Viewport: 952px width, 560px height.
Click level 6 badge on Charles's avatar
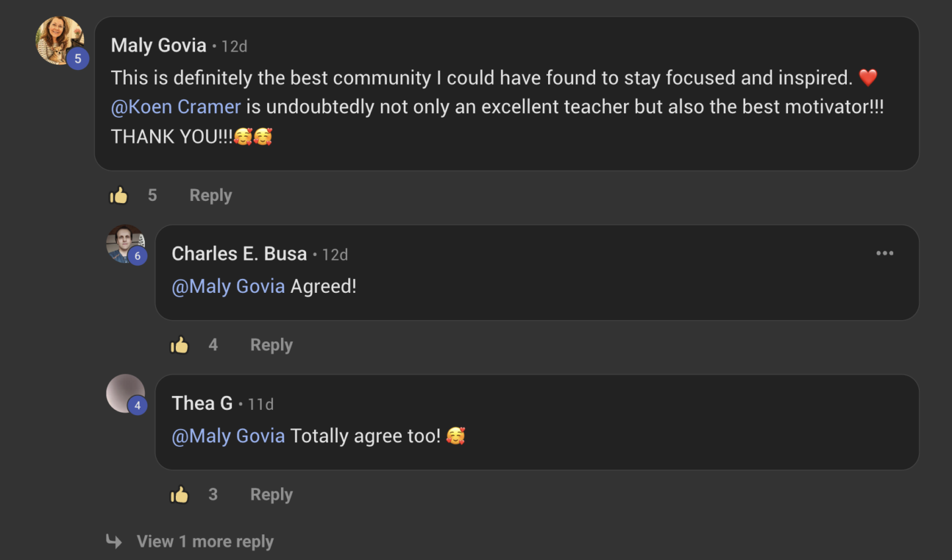point(138,256)
